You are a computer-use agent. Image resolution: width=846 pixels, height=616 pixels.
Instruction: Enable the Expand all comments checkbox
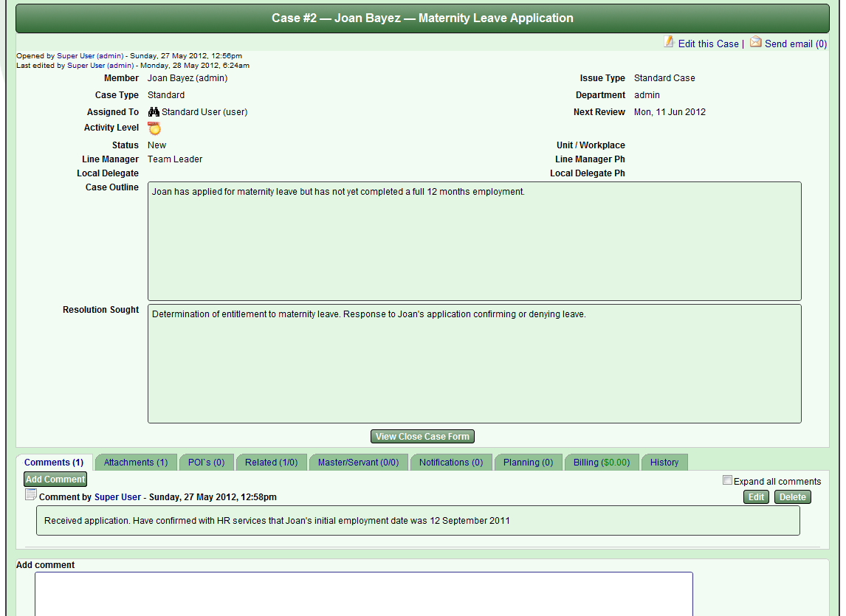(x=727, y=480)
